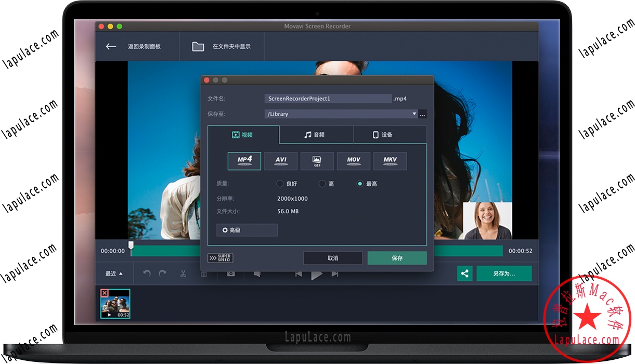The width and height of the screenshot is (635, 364).
Task: Select the MKV format icon
Action: pos(390,161)
